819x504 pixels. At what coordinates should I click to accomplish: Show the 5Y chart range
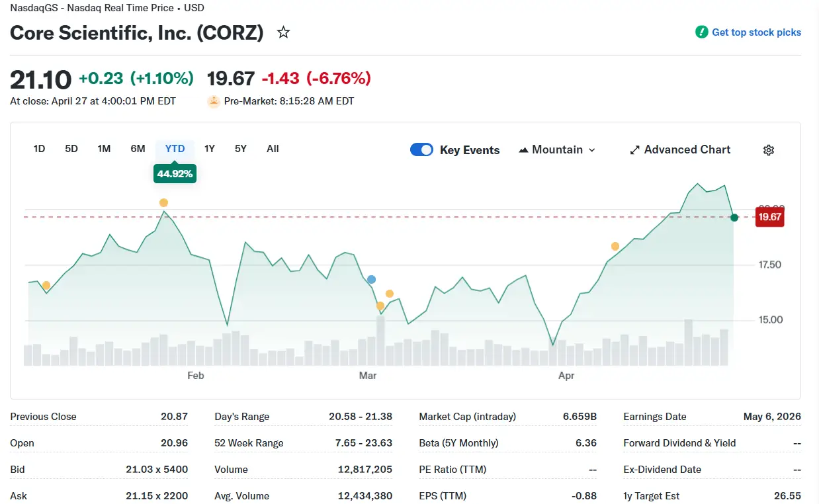241,149
